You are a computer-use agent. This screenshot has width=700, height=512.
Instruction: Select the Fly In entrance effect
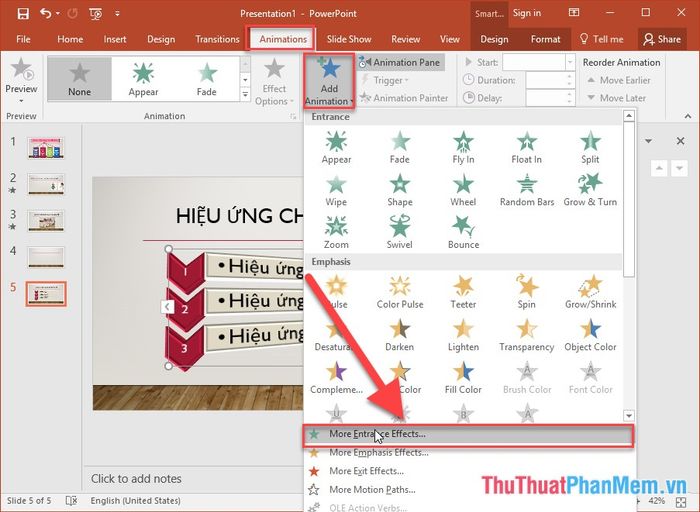(x=463, y=147)
